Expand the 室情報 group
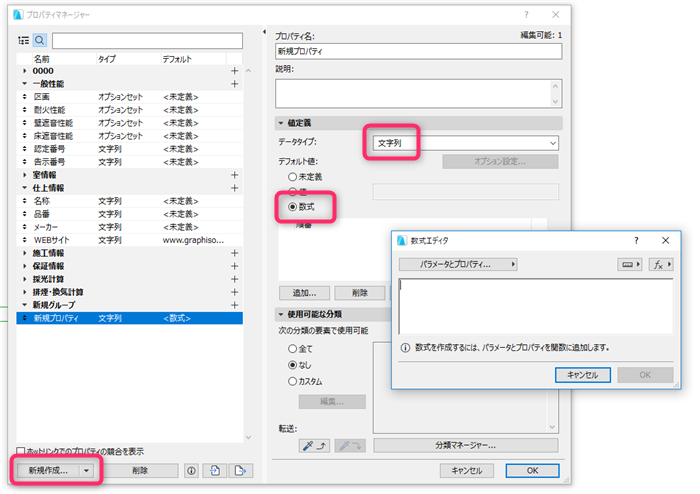Image resolution: width=700 pixels, height=494 pixels. click(24, 175)
